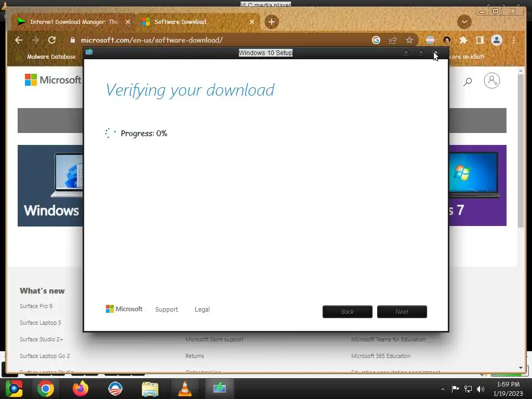The image size is (532, 399).
Task: Reload the Microsoft software download page
Action: coord(52,40)
